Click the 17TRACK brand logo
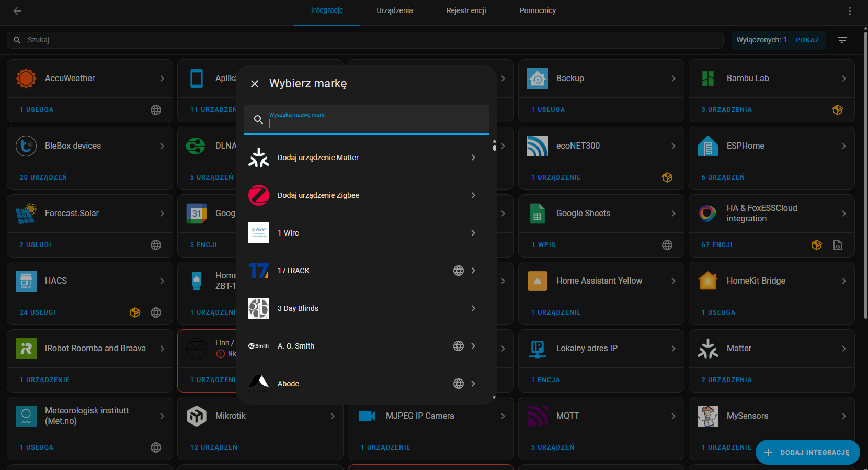This screenshot has height=470, width=868. click(258, 271)
